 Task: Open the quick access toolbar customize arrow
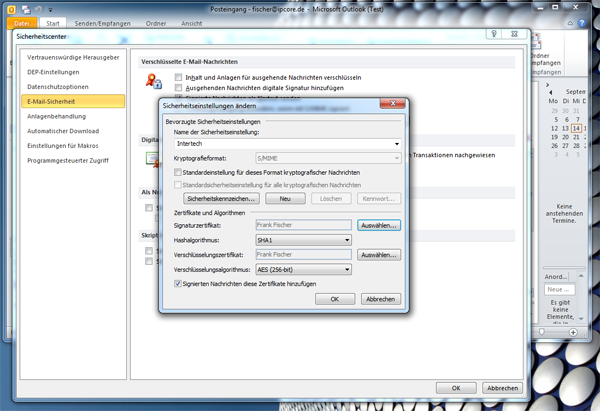[51, 10]
